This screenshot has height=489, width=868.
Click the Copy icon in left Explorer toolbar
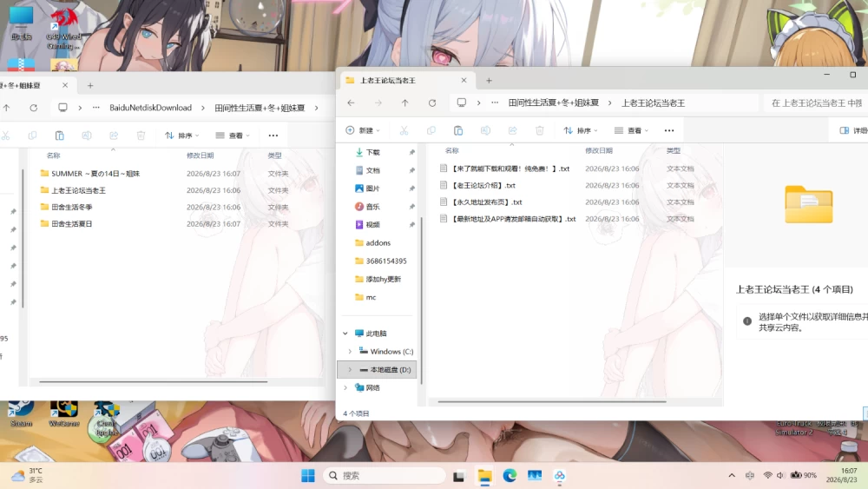[33, 135]
